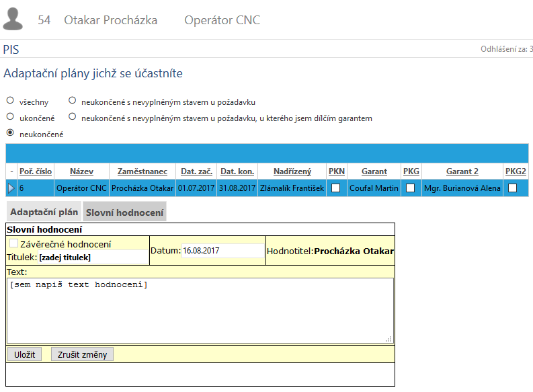Click the order number '6' cell
Image resolution: width=533 pixels, height=392 pixels.
click(36, 188)
